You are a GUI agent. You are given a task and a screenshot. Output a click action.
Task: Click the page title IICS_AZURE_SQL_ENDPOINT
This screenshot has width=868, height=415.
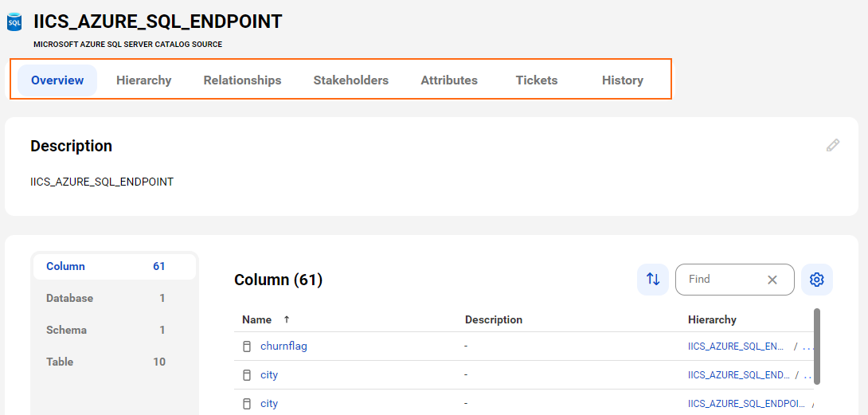[158, 22]
